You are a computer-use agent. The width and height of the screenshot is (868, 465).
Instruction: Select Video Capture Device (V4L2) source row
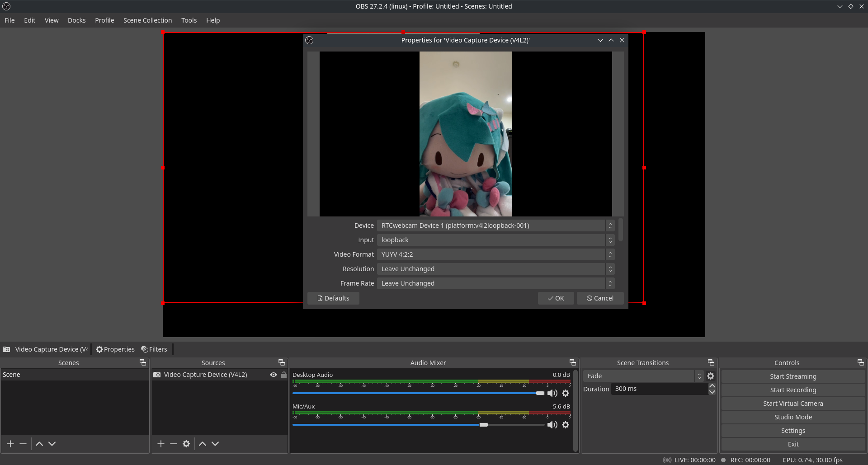coord(219,375)
